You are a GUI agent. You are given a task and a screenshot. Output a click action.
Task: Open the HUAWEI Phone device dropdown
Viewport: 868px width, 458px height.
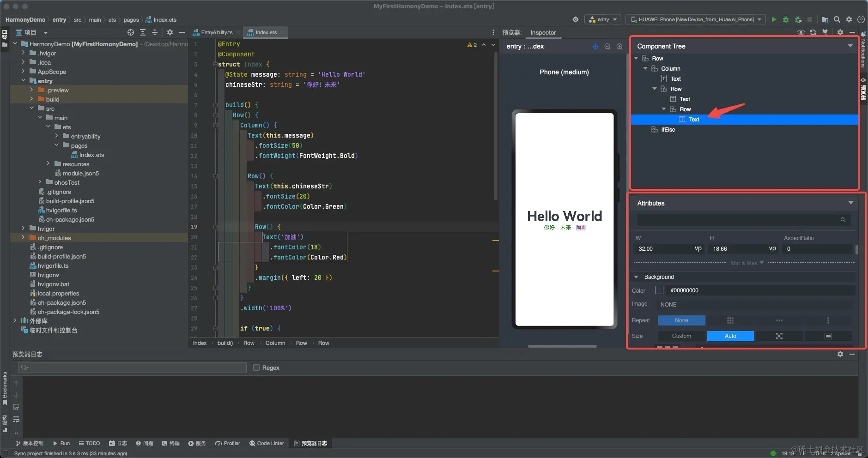pyautogui.click(x=696, y=19)
